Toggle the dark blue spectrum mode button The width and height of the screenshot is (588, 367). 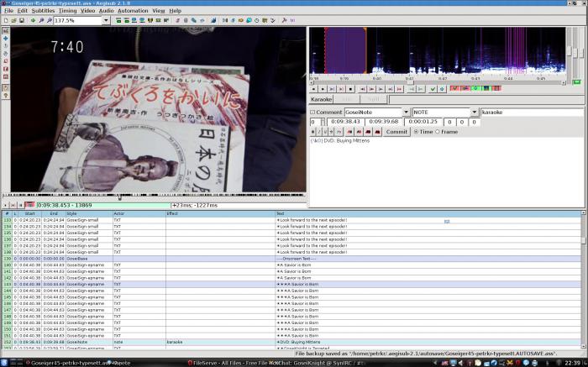tap(486, 88)
